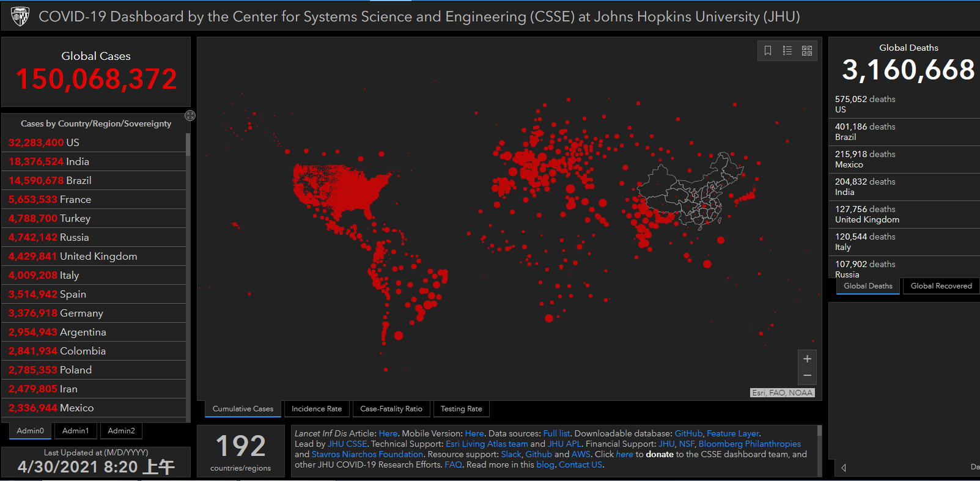Viewport: 980px width, 481px height.
Task: Select Italy in the cases list
Action: pos(94,275)
